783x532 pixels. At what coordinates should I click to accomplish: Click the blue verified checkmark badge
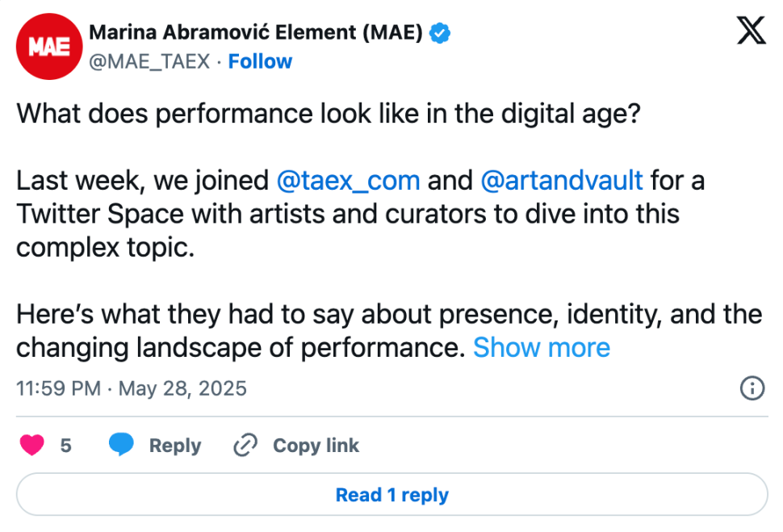click(440, 33)
